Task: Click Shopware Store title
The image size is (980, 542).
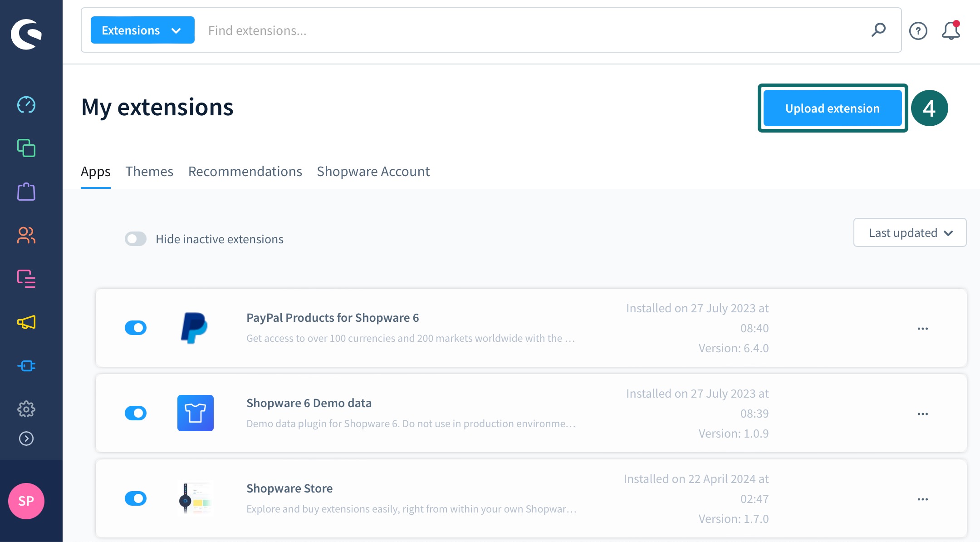Action: 289,488
